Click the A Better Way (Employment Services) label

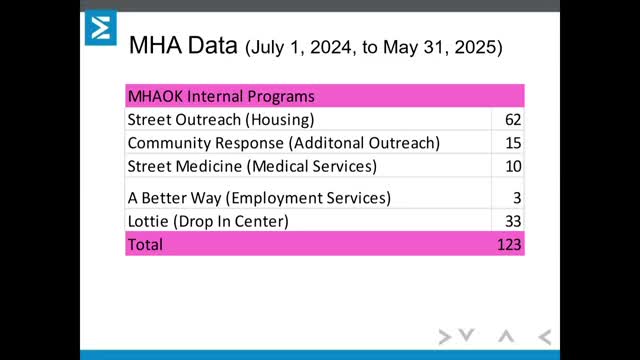tap(259, 198)
